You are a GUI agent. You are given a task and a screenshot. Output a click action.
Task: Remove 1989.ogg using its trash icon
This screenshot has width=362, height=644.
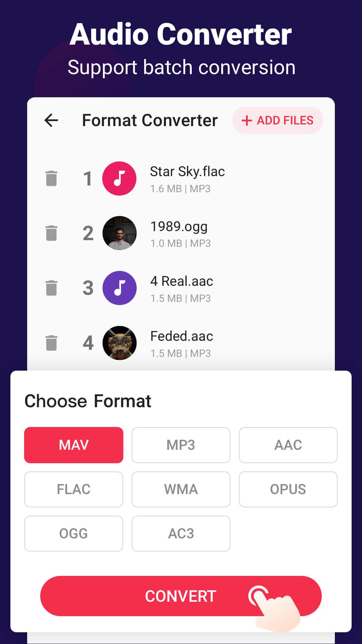coord(51,233)
